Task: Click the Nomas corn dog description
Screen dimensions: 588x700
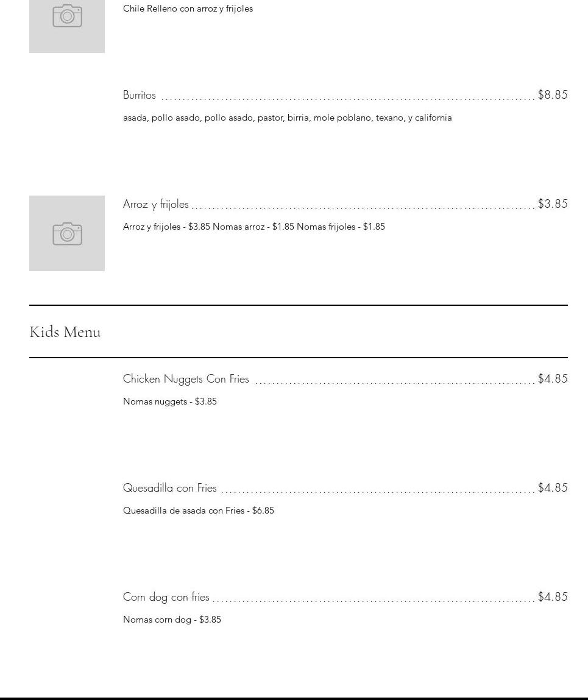Action: [x=172, y=620]
